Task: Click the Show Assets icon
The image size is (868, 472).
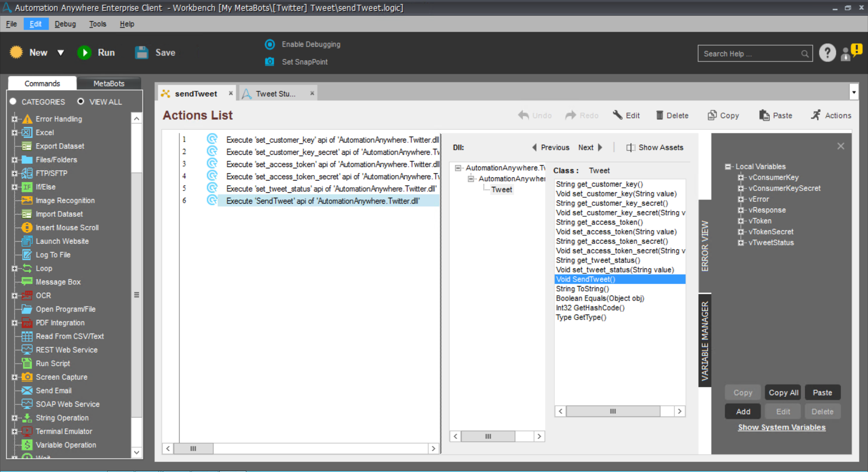Action: (630, 148)
